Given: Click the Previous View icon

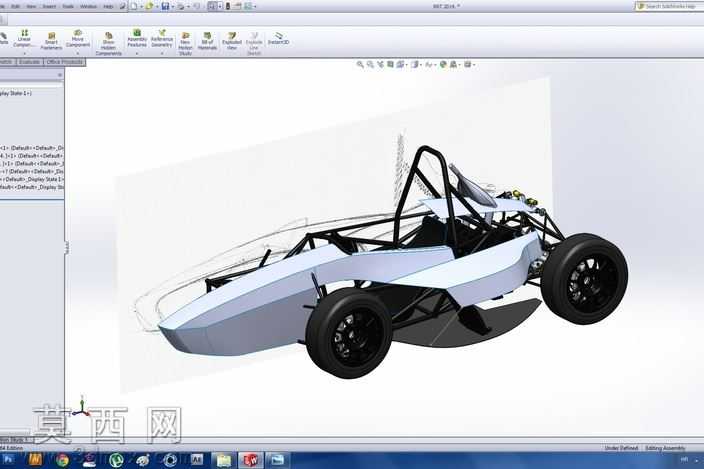Looking at the screenshot, I should pos(380,65).
